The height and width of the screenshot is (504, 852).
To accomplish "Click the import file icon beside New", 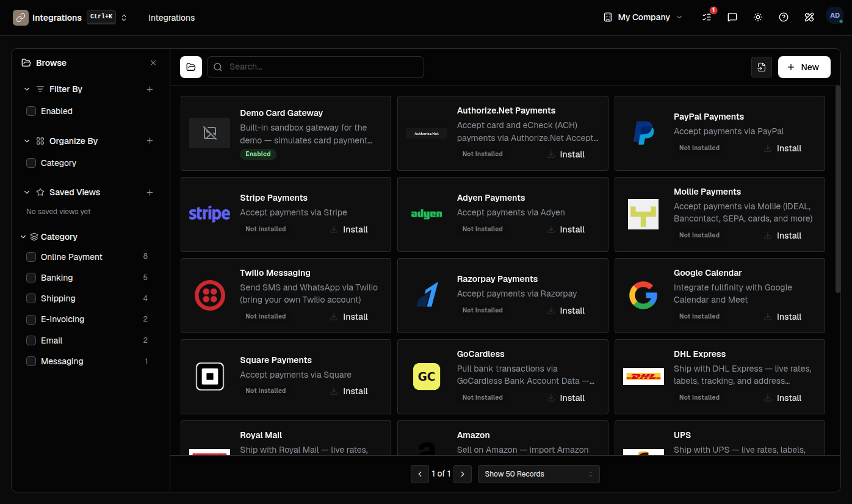I will (x=762, y=67).
